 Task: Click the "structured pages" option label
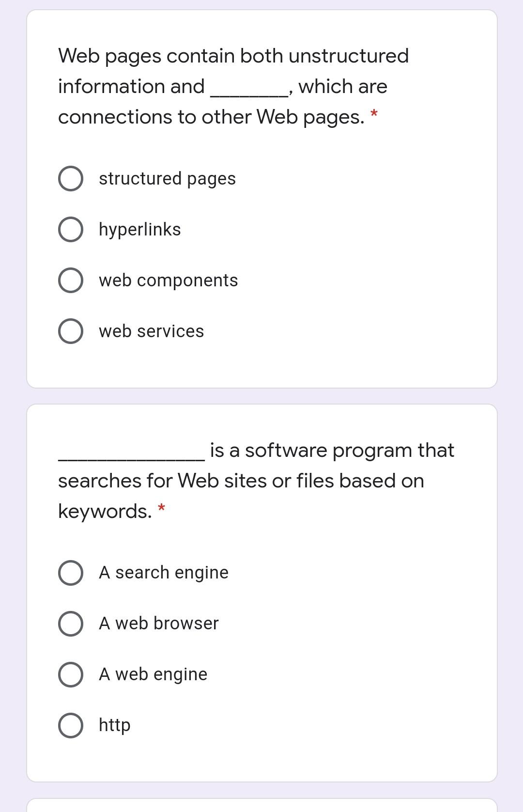tap(167, 179)
